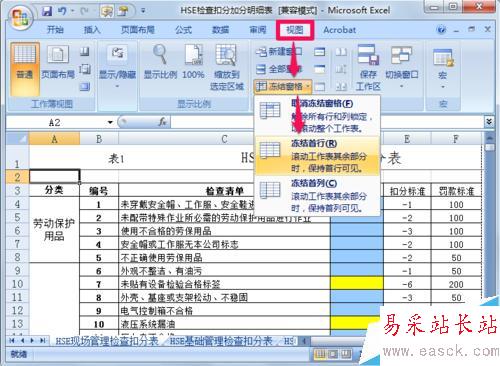Select column F header

pos(456,139)
